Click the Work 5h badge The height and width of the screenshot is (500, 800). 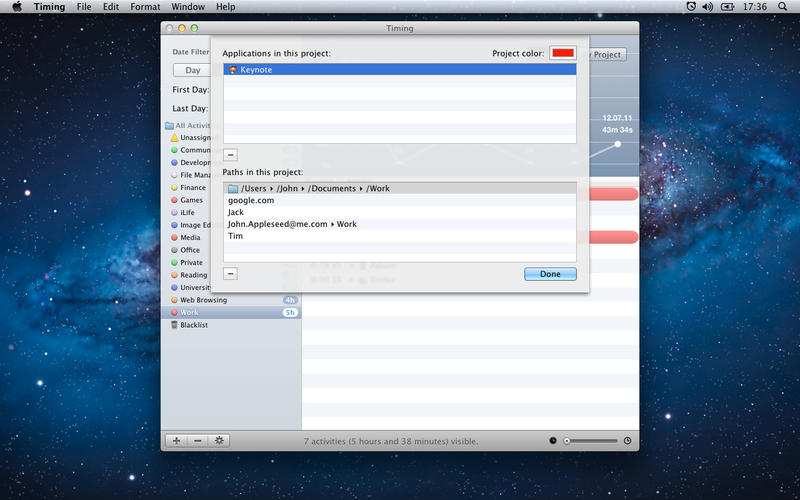pyautogui.click(x=290, y=312)
